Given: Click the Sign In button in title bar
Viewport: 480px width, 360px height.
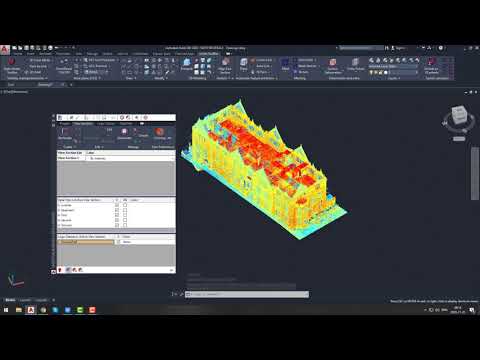Looking at the screenshot, I should click(399, 48).
